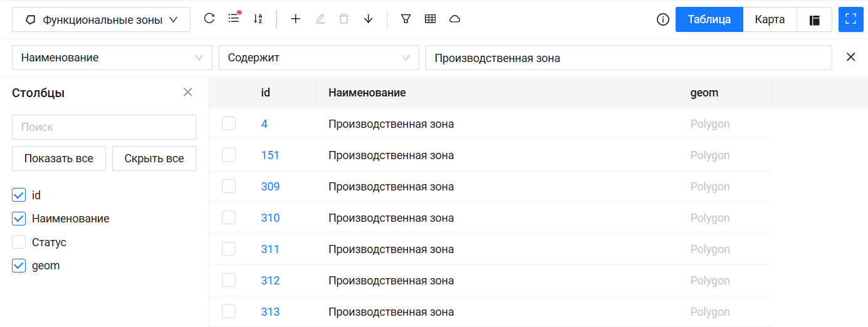Click the cloud icon in toolbar
868x327 pixels.
(455, 19)
